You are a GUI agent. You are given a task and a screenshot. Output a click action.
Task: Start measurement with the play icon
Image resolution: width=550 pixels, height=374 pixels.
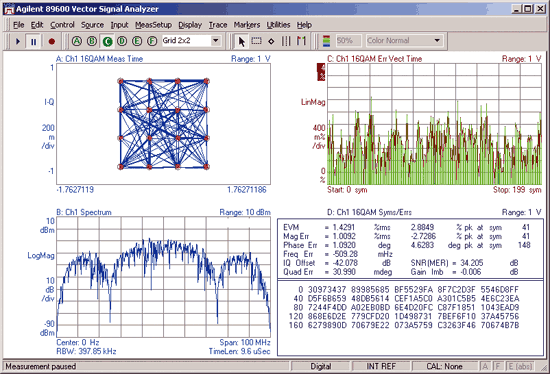click(18, 41)
